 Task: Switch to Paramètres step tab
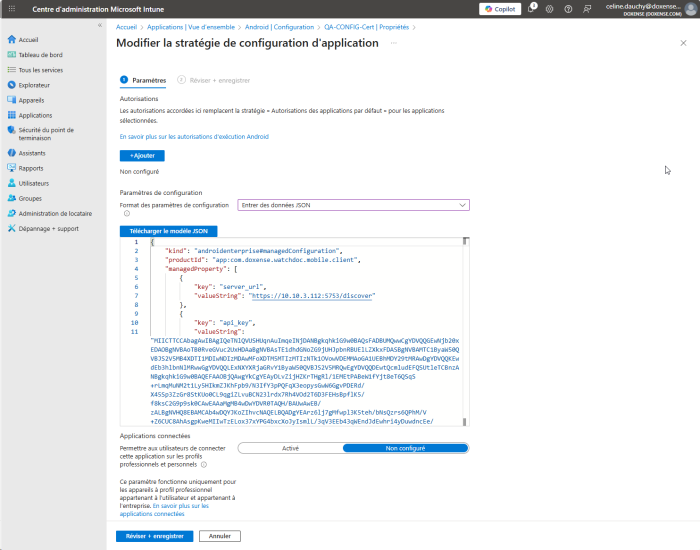[148, 79]
